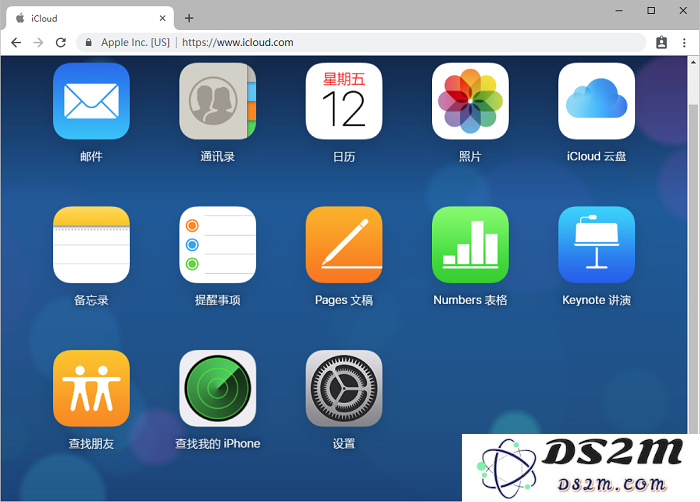The height and width of the screenshot is (502, 700).
Task: Reload the iCloud page
Action: pos(61,42)
